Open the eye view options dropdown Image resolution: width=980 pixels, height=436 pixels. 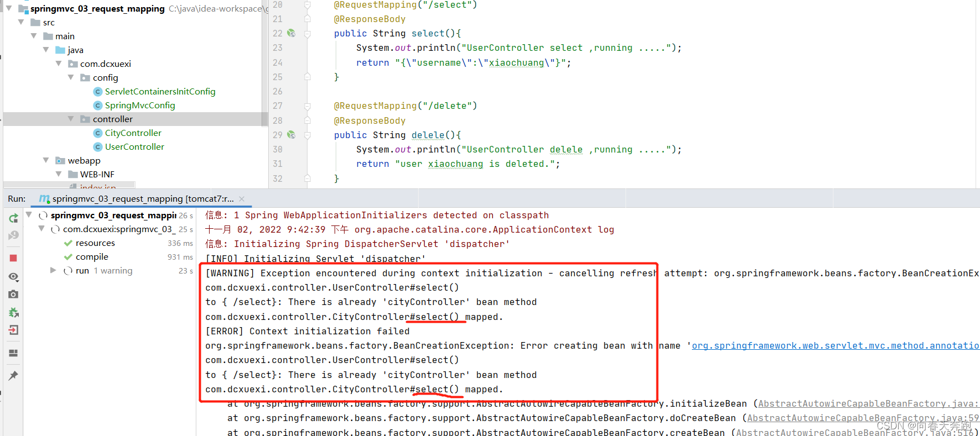pos(14,276)
